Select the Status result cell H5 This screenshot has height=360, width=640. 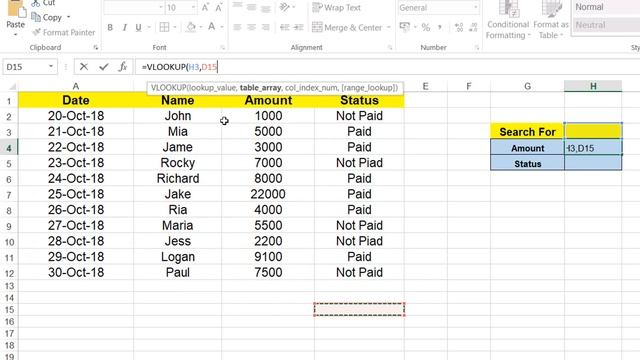[593, 163]
